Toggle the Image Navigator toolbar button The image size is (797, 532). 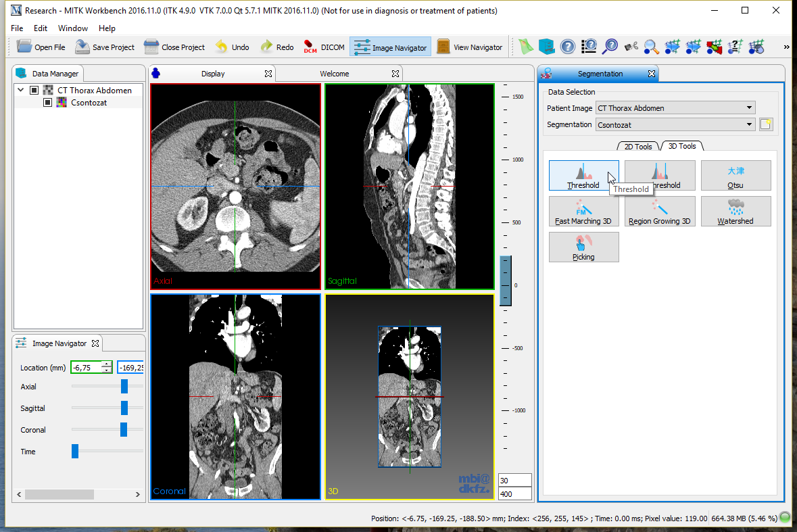[x=391, y=47]
